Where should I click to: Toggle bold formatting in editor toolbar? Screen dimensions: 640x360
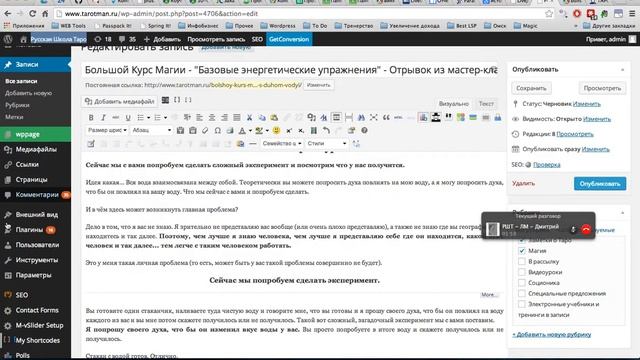(x=91, y=118)
